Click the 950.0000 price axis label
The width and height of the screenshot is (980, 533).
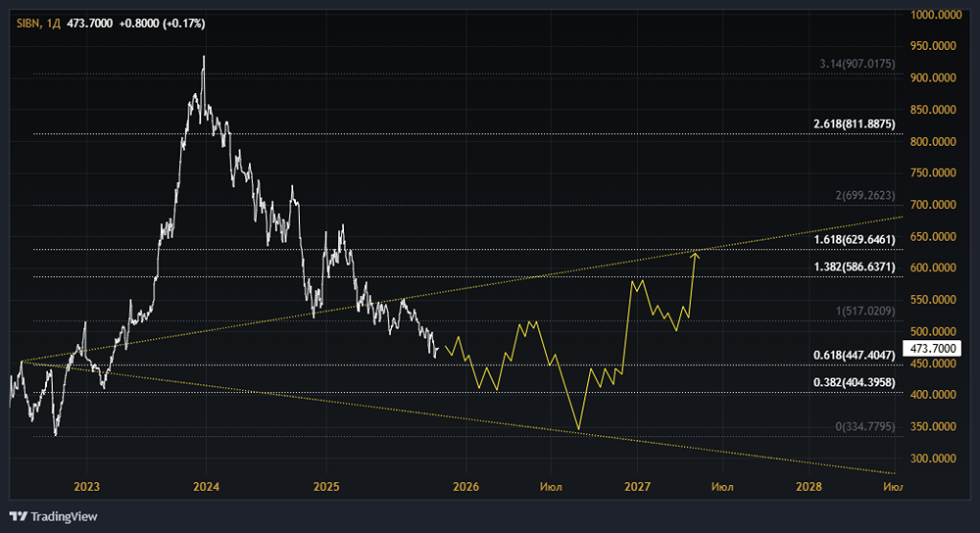tap(933, 46)
